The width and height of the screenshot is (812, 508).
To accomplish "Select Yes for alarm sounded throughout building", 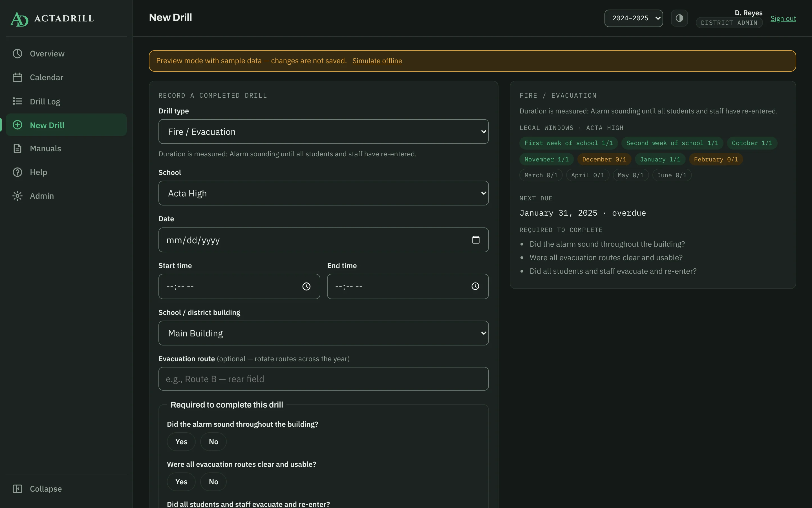I will pos(181,441).
